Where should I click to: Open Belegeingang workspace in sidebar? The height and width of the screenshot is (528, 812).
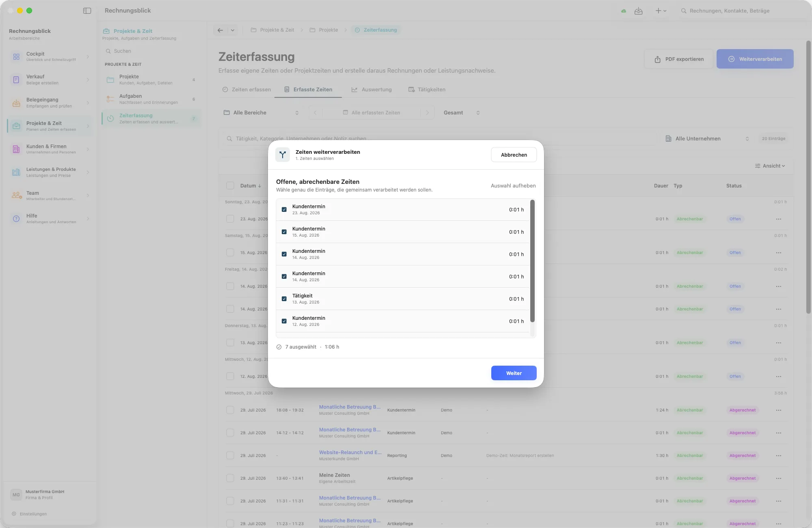point(50,103)
